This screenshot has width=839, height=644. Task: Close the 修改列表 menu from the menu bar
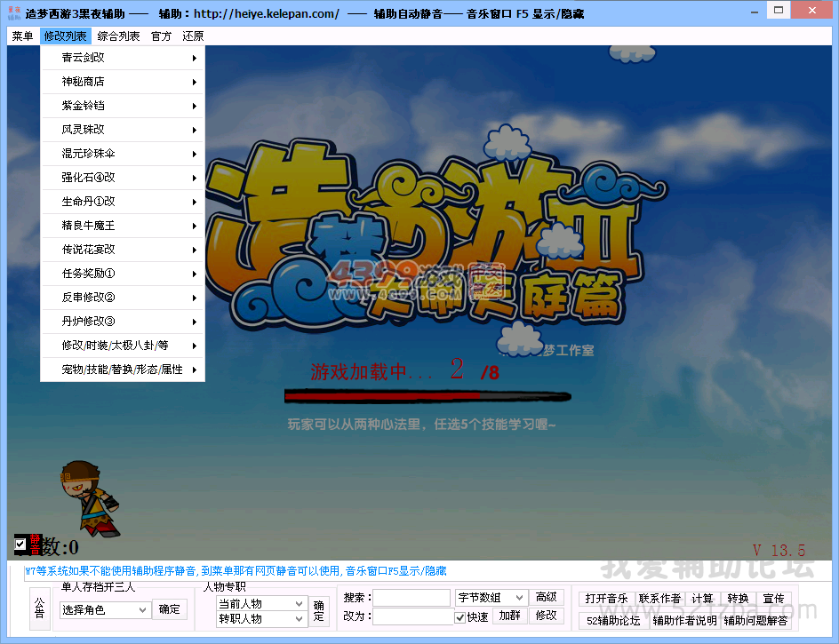pyautogui.click(x=65, y=36)
